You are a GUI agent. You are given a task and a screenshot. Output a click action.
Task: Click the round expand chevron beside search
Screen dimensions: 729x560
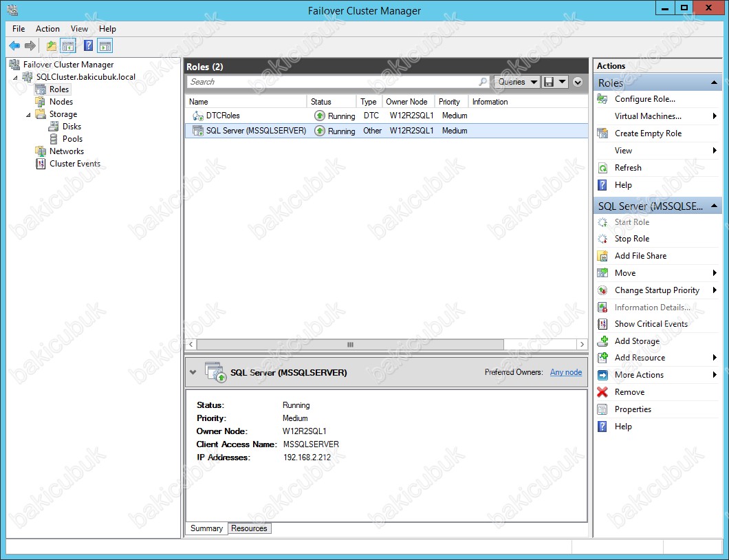click(x=578, y=82)
